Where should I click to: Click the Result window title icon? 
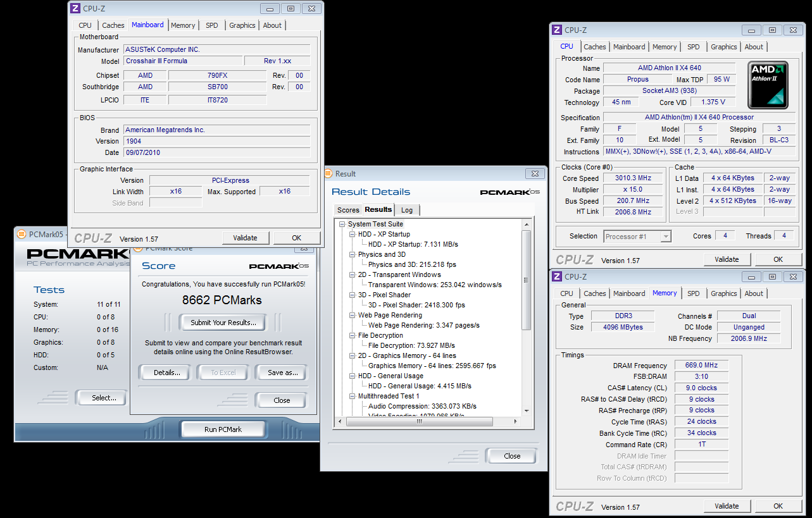click(x=328, y=173)
